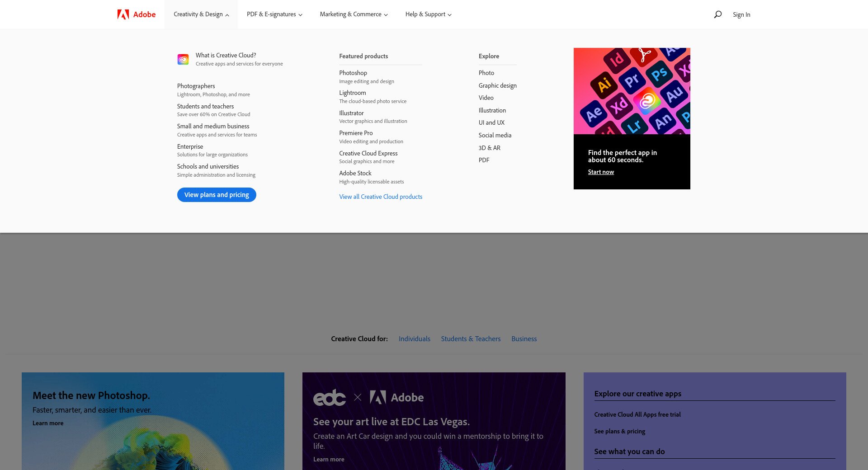Viewport: 868px width, 470px height.
Task: Click the Explore our creative apps heading
Action: [638, 394]
